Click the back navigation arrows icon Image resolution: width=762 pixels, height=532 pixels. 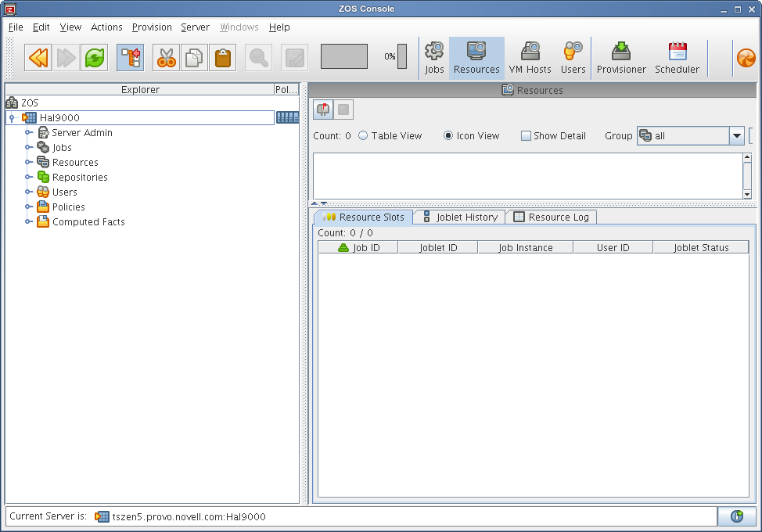click(38, 58)
